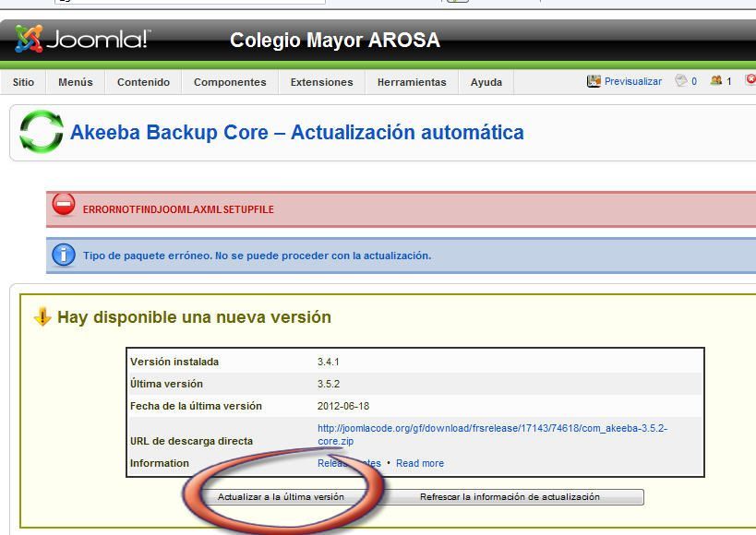The image size is (756, 535).
Task: Click the 'Information' row label
Action: click(160, 463)
